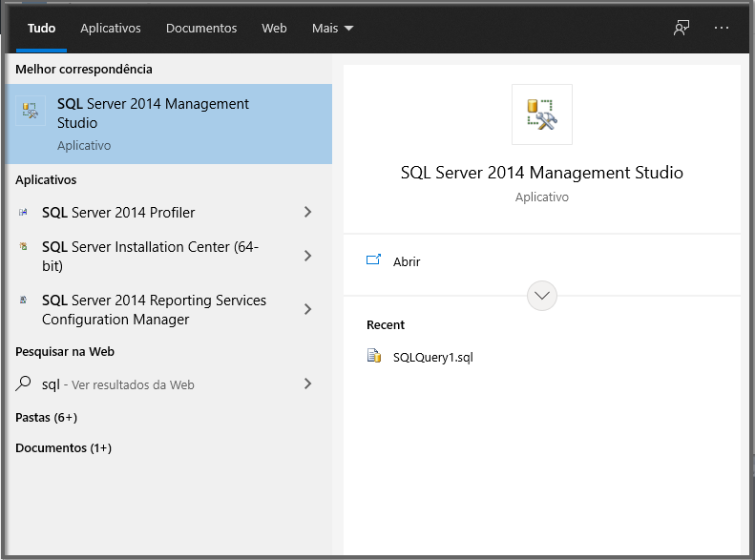Select the SQL Server 2014 Management Studio best match
This screenshot has height=560, width=755.
169,124
